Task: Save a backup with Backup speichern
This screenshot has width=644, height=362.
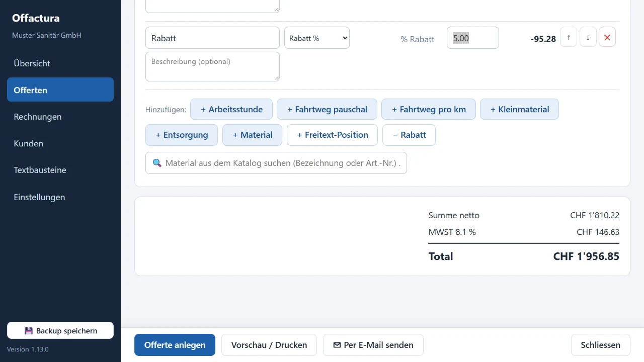Action: coord(60,330)
